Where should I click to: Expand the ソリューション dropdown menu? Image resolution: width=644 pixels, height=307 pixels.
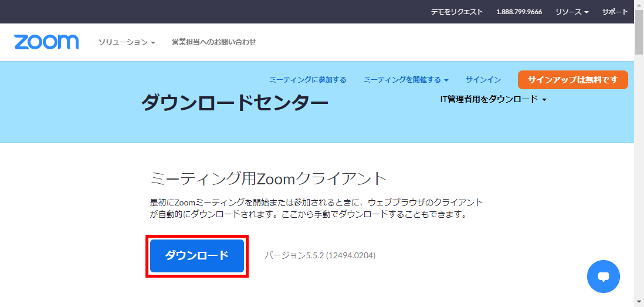[127, 42]
